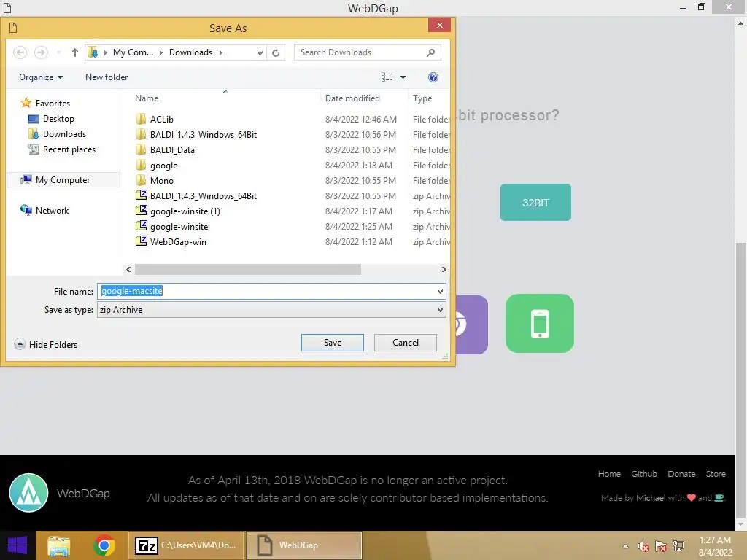Viewport: 747px width, 560px height.
Task: Open the File name dropdown list
Action: [x=440, y=292]
